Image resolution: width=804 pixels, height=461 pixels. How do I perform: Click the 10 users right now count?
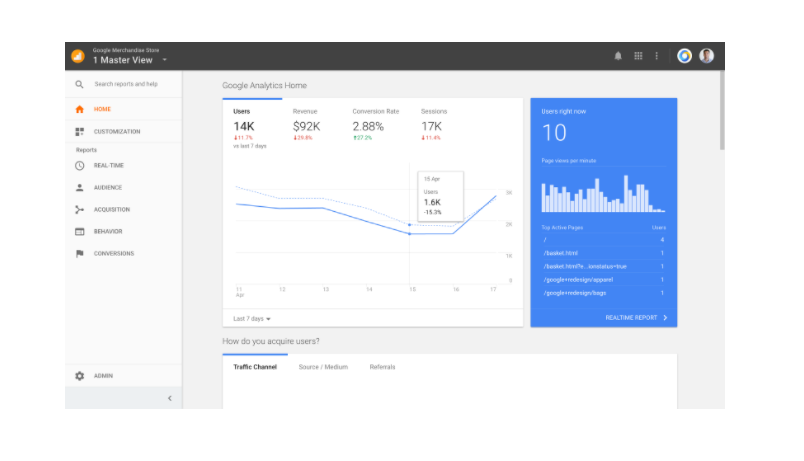coord(554,133)
